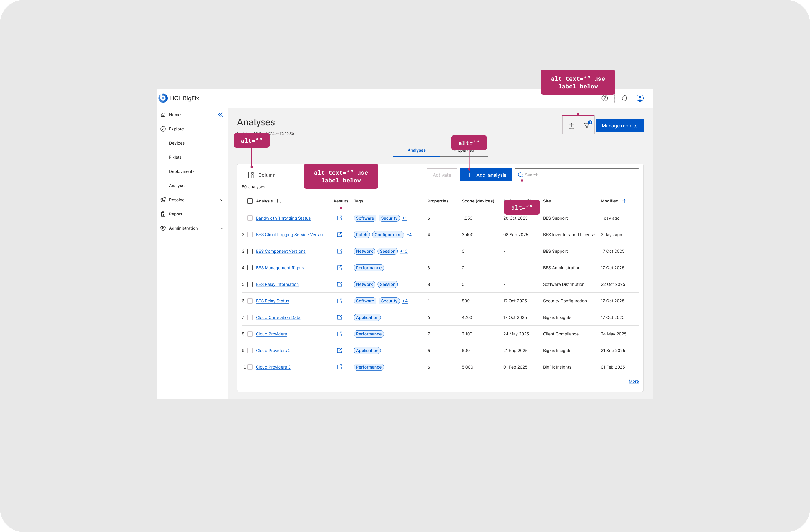Open the user profile icon
The width and height of the screenshot is (810, 532).
640,98
